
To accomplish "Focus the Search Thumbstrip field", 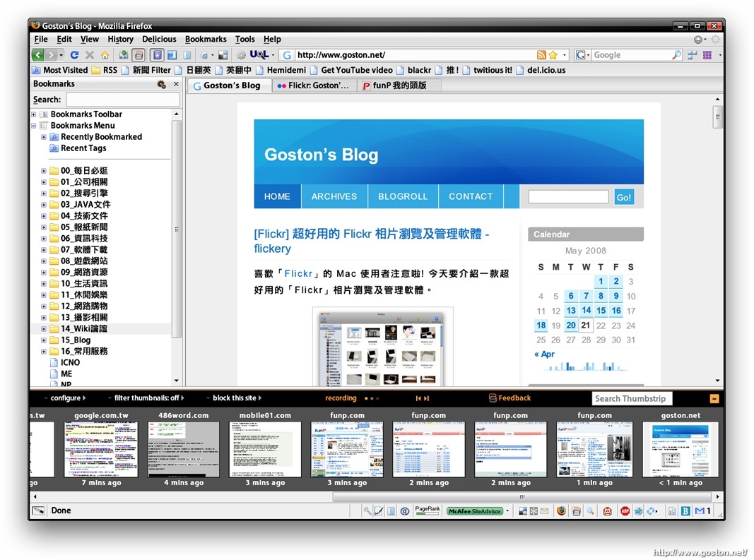I will click(x=632, y=398).
